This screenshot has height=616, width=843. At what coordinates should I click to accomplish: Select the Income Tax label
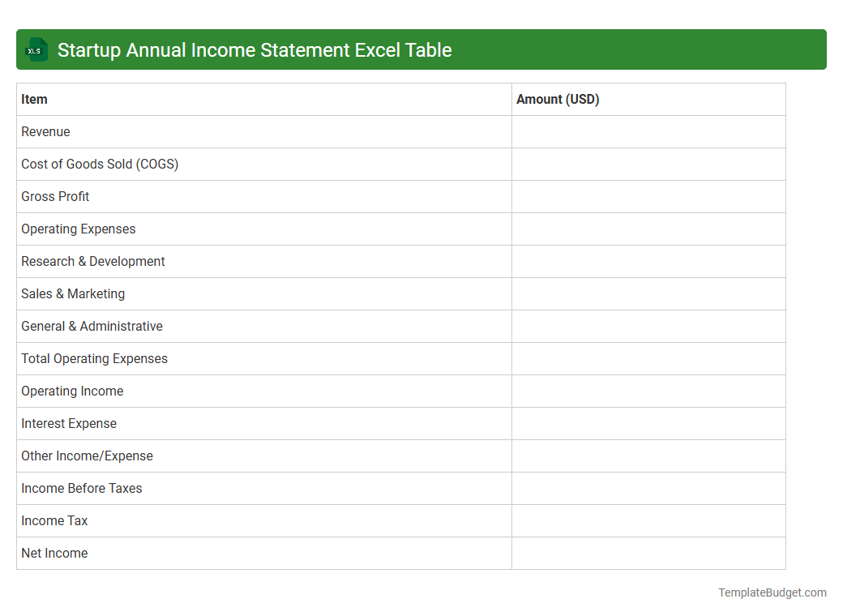coord(54,520)
